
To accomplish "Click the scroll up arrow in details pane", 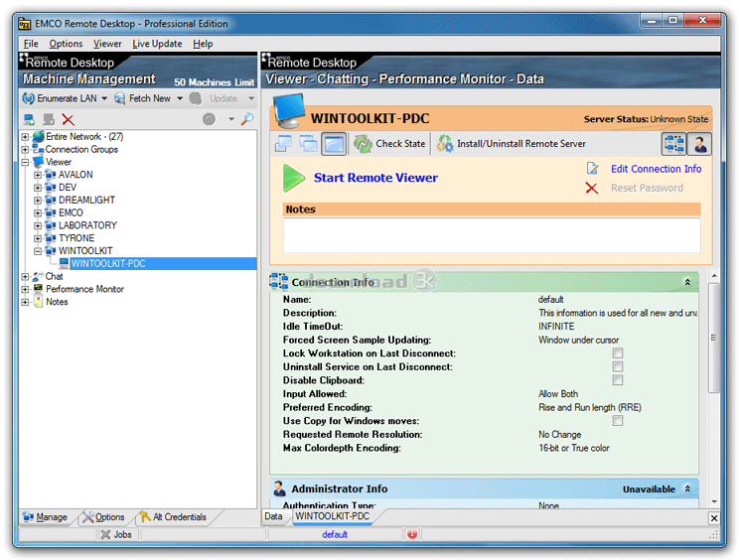I will pyautogui.click(x=714, y=276).
